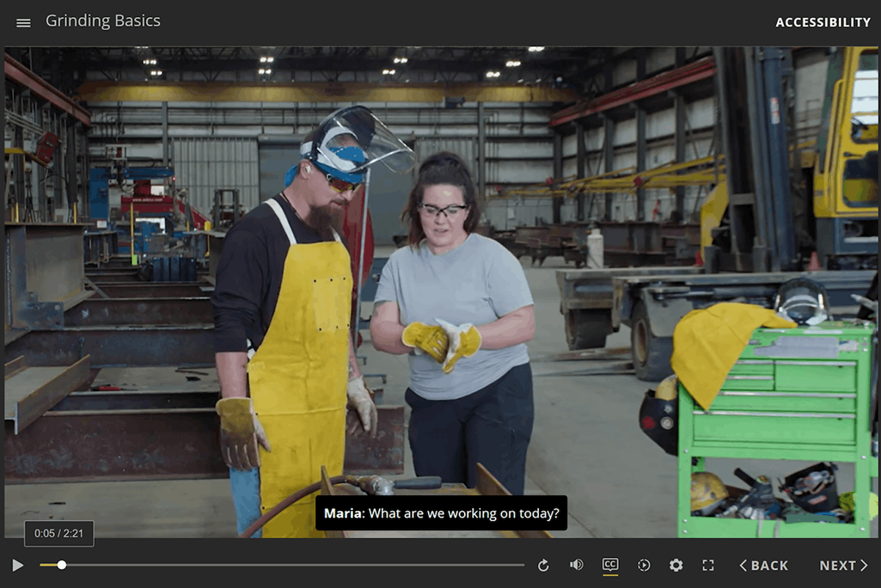Click the video frame to resume playback

[440, 294]
